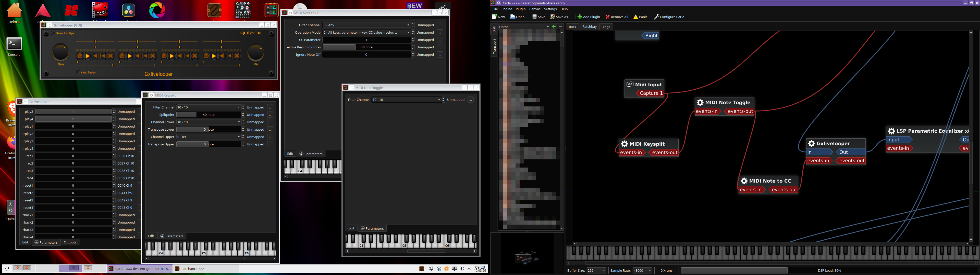Expand the Channel Upper combo box
This screenshot has height=275, width=980.
coord(209,137)
